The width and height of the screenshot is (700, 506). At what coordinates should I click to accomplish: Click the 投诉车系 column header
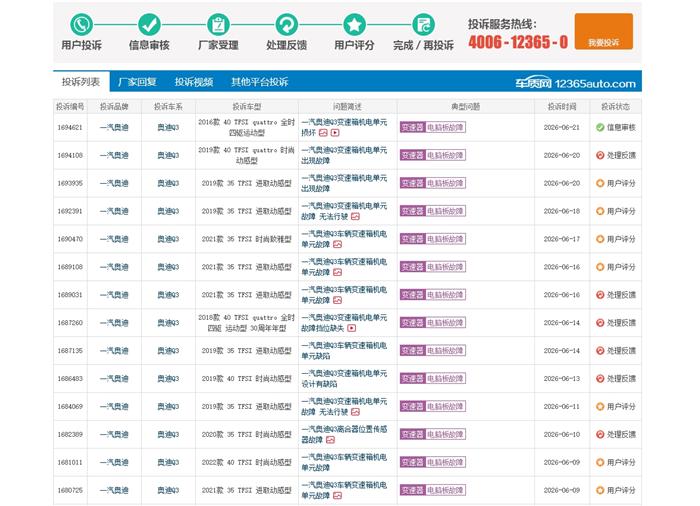[x=168, y=106]
